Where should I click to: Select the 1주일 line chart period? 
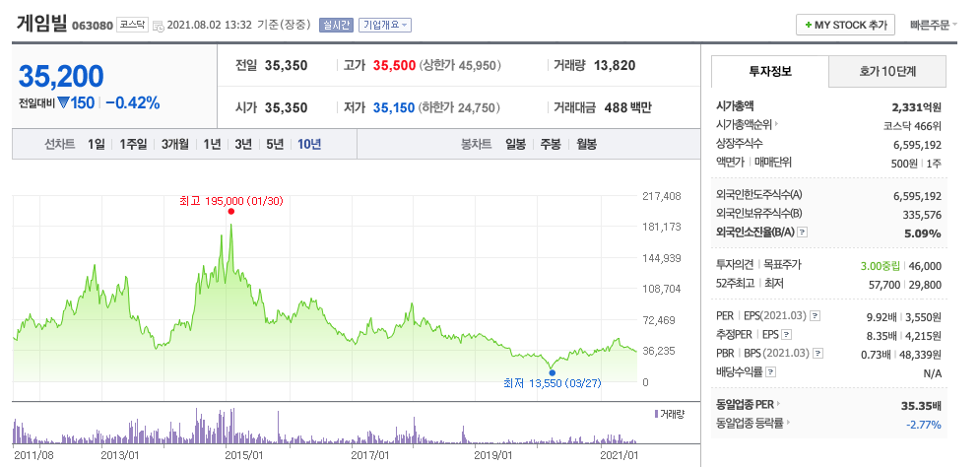[133, 145]
